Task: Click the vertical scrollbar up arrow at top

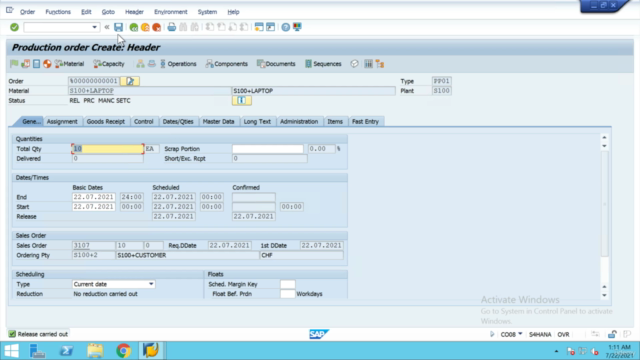Action: (604, 138)
